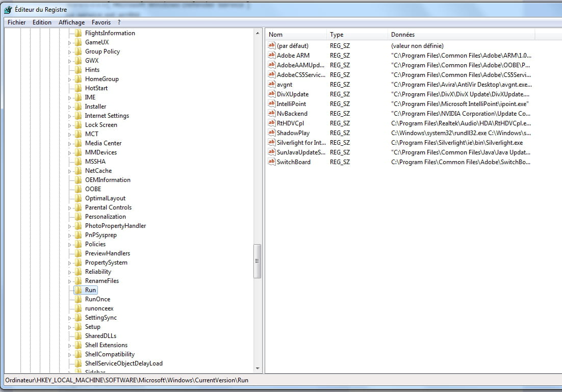This screenshot has height=392, width=562.
Task: Click the string icon of AdobeAAMUpd value
Action: 272,65
